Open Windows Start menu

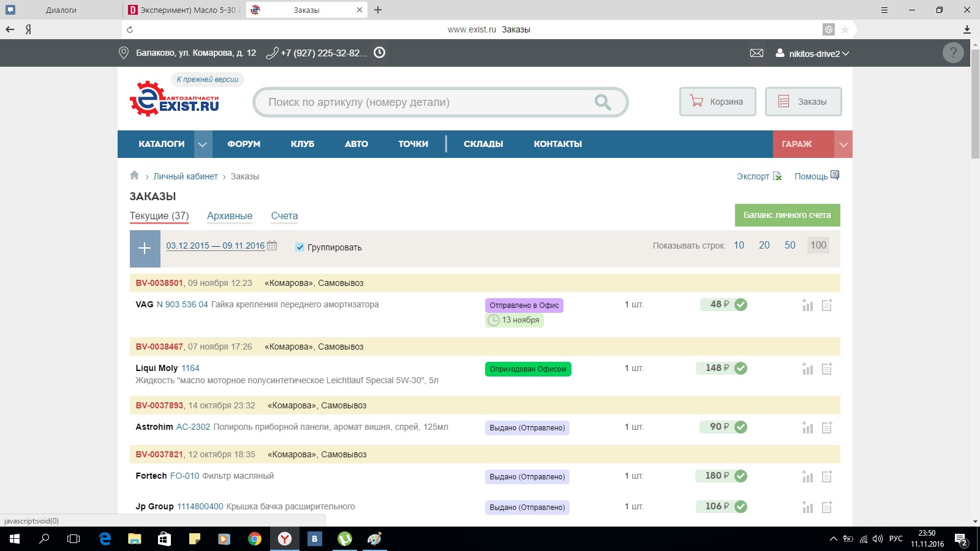(x=14, y=539)
